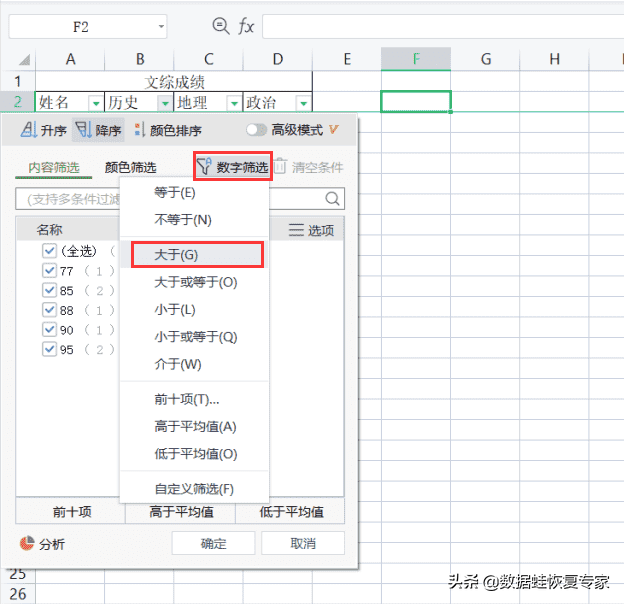Select column B header
This screenshot has height=604, width=624.
tap(139, 59)
